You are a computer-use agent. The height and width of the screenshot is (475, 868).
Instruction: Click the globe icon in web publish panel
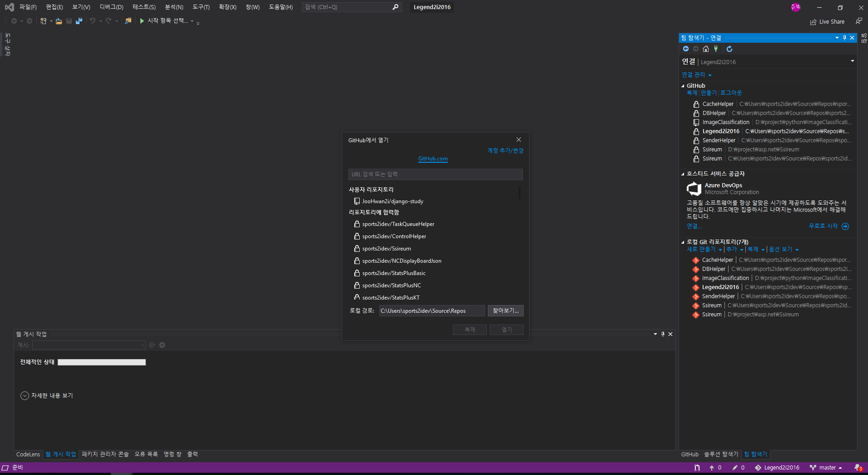coord(152,345)
